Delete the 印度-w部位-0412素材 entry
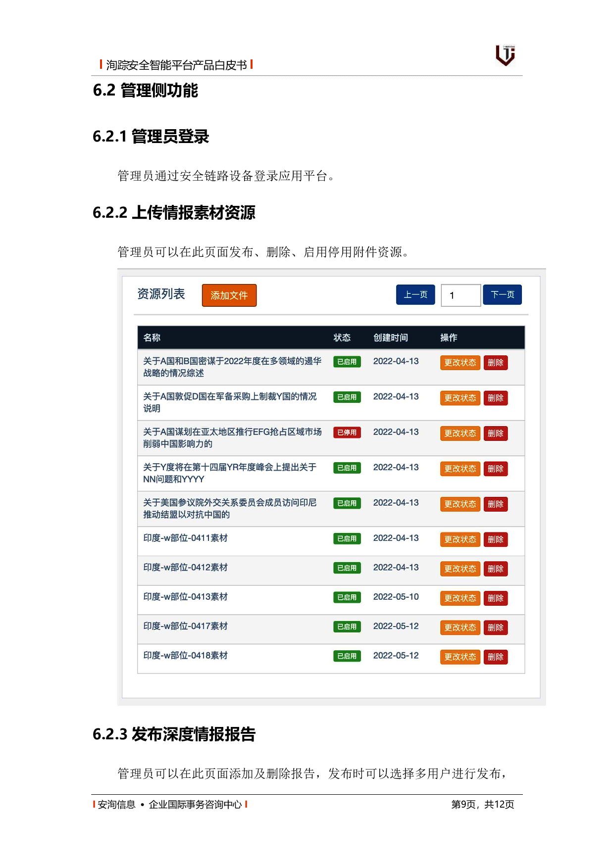This screenshot has height=868, width=614. pos(495,569)
